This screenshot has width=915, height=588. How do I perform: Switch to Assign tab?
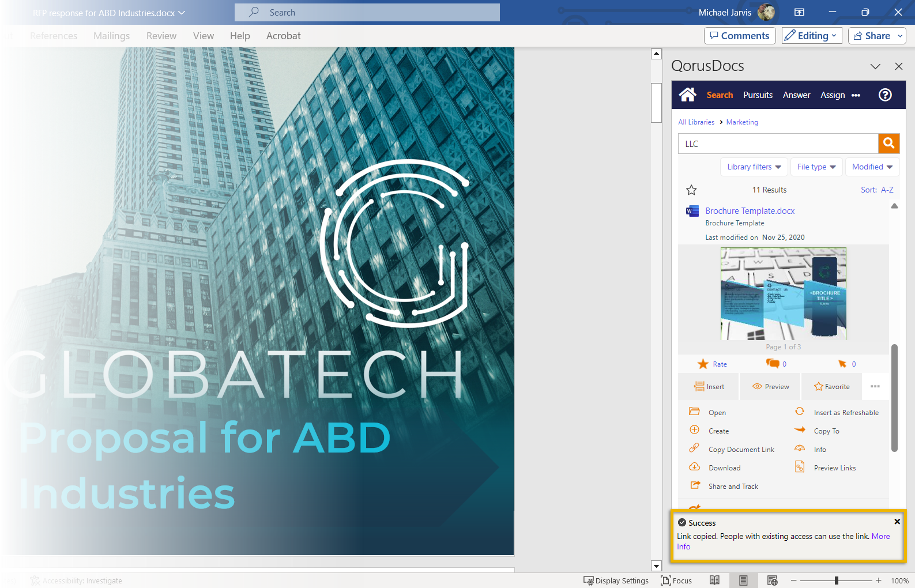(833, 95)
